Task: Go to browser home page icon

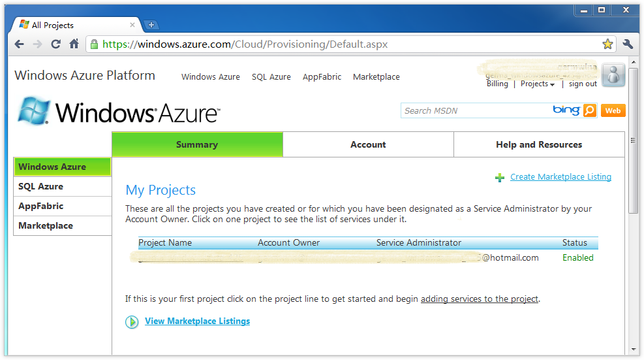Action: pyautogui.click(x=74, y=44)
